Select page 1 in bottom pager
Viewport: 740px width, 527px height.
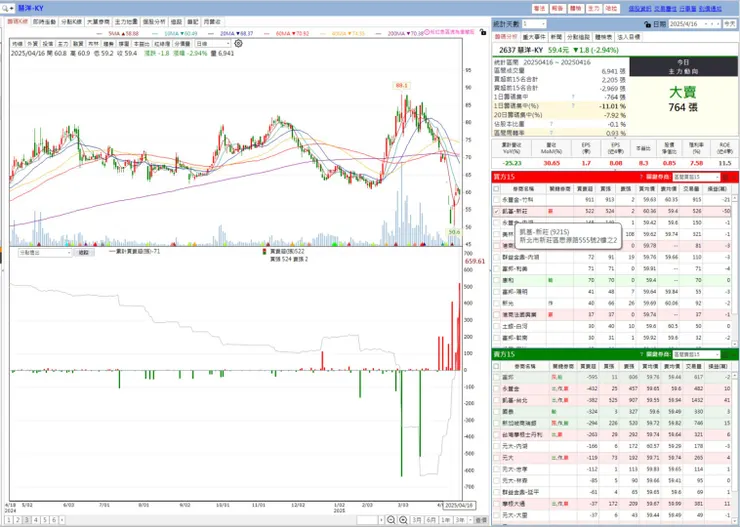8,520
